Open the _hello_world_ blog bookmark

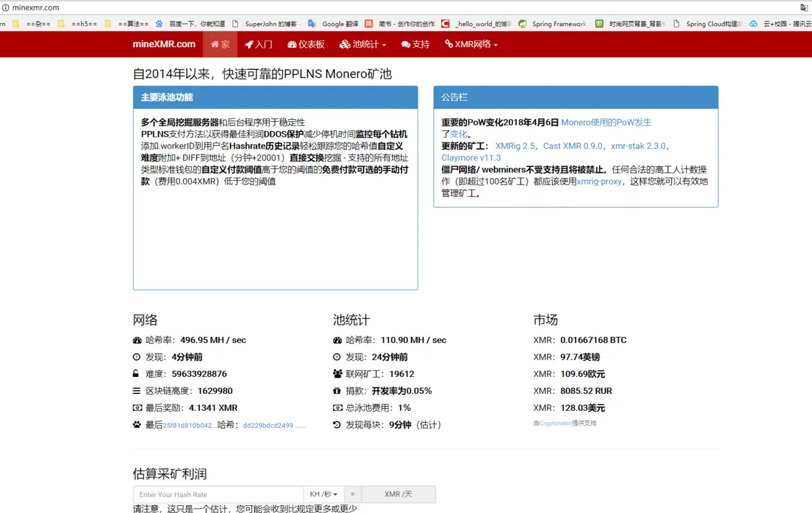click(x=476, y=24)
